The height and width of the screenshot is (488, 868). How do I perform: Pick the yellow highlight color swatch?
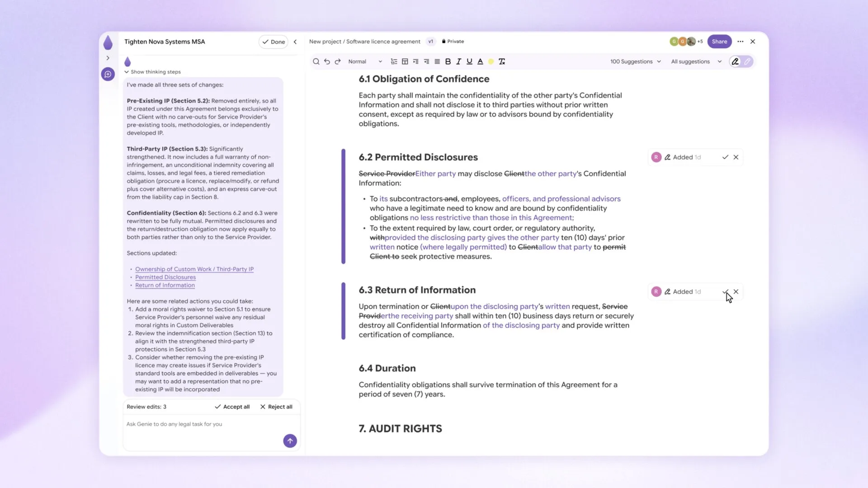[x=491, y=61]
